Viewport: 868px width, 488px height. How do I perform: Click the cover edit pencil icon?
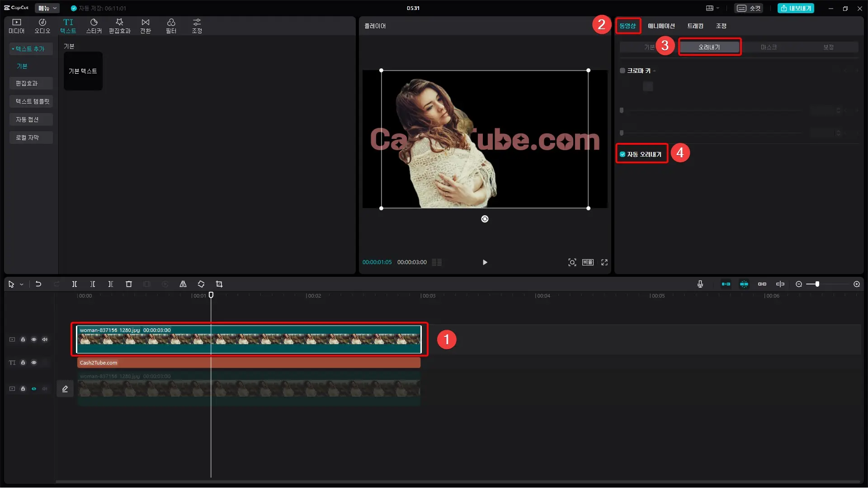65,389
